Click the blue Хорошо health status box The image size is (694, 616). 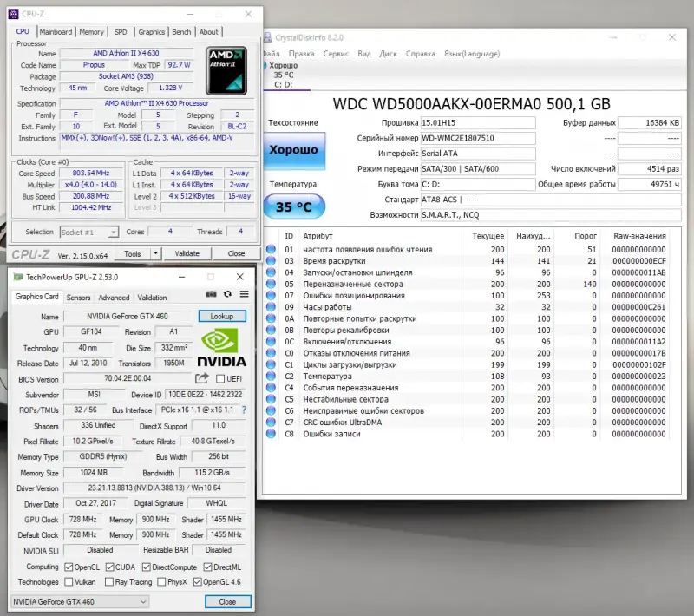point(293,150)
